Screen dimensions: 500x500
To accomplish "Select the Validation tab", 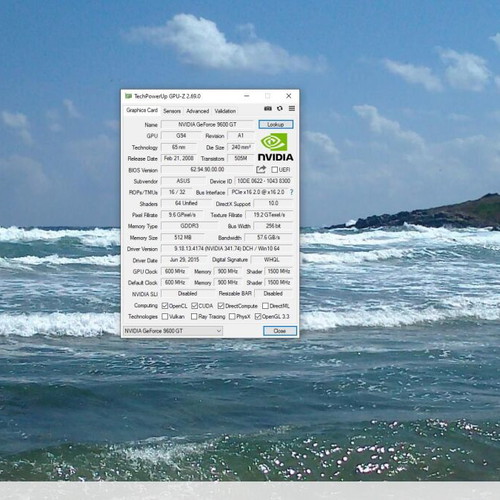I will coord(225,111).
